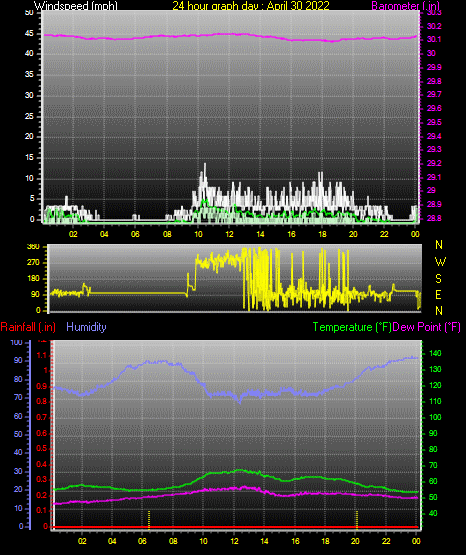Click the "S" compass label beside the wind direction graph
This screenshot has height=555, width=466.
(x=438, y=279)
